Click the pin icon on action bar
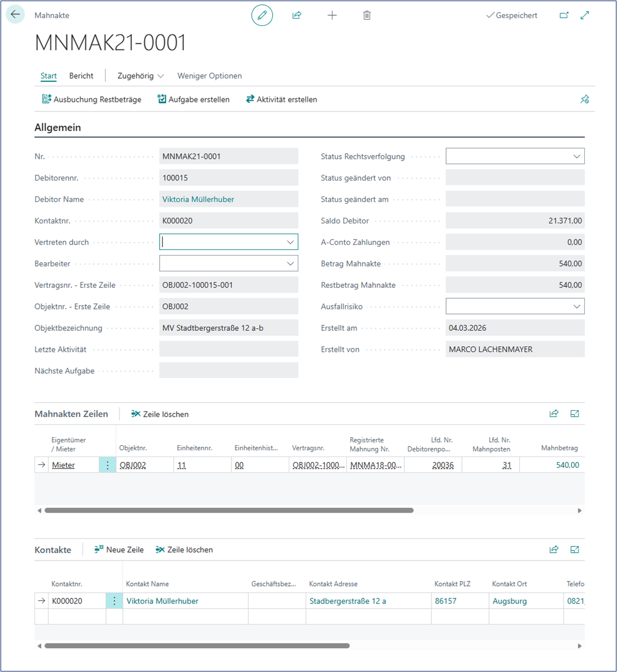Viewport: 617px width, 672px height. point(585,100)
